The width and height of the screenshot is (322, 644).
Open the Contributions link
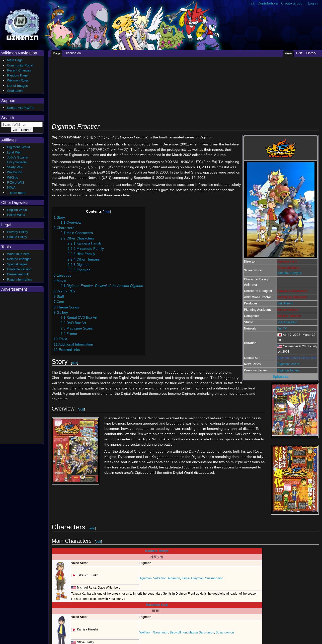coord(268,3)
